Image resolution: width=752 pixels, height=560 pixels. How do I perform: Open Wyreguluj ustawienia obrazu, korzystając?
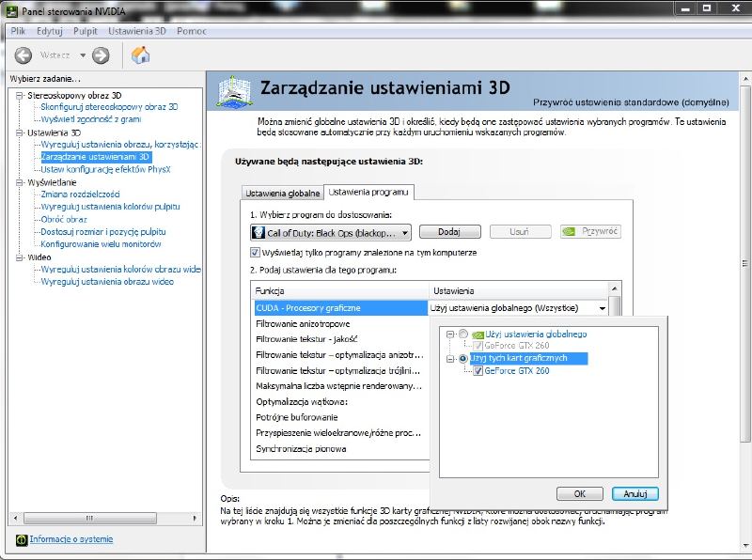click(119, 145)
